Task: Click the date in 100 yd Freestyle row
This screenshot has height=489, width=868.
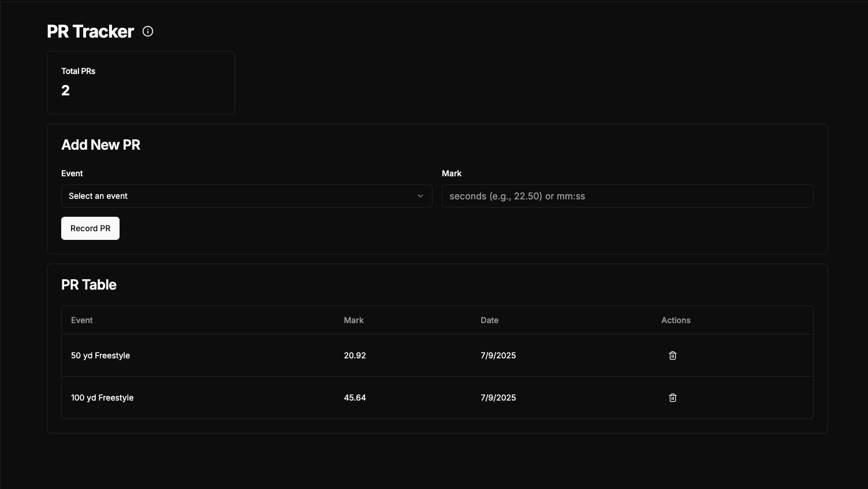Action: 498,398
